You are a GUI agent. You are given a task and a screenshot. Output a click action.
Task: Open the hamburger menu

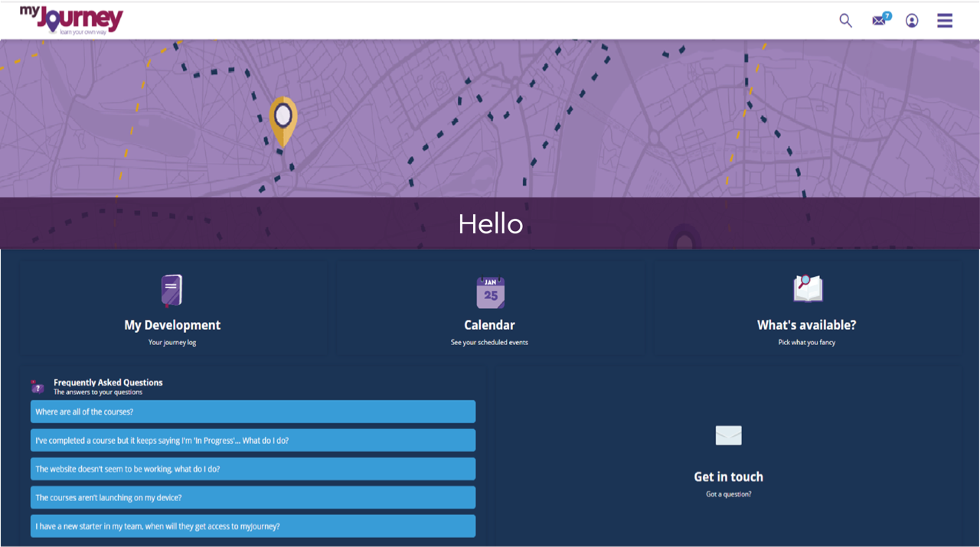pos(945,21)
